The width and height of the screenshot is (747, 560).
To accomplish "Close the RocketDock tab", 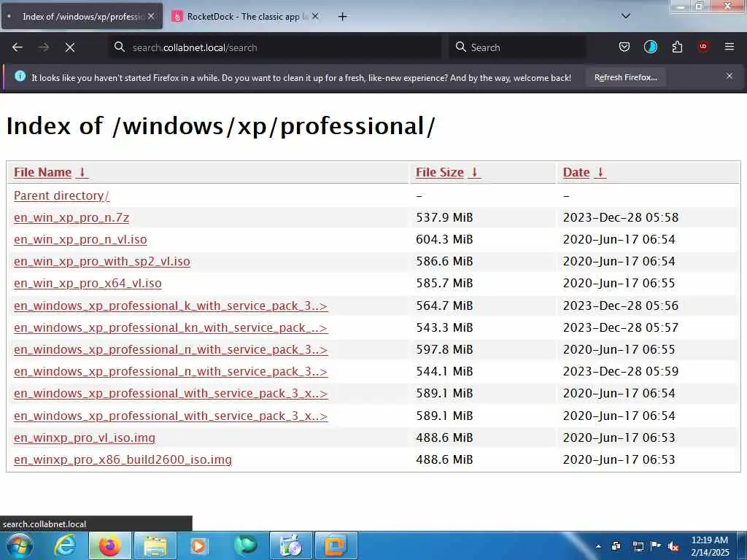I will 315,16.
